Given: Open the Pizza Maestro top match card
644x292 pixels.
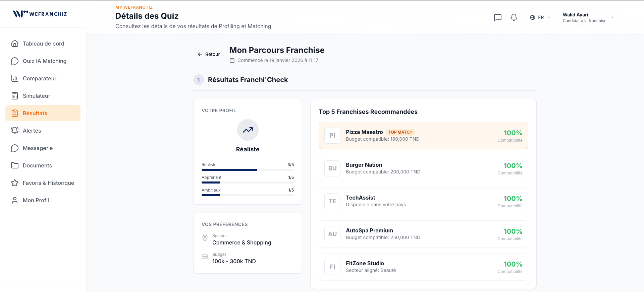Looking at the screenshot, I should [x=423, y=136].
